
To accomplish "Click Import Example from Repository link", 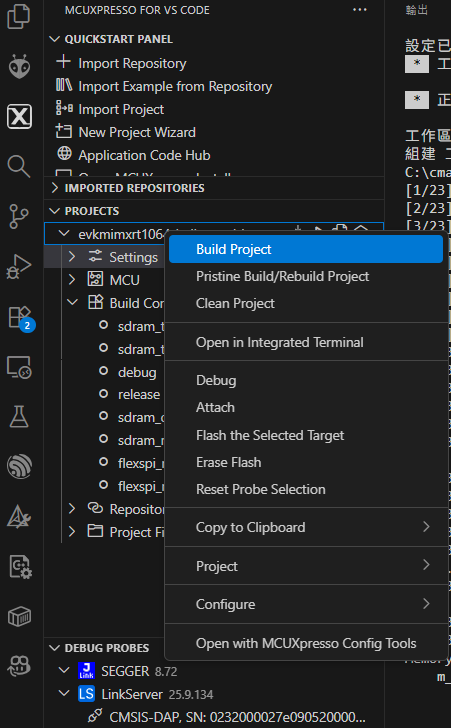I will (175, 86).
